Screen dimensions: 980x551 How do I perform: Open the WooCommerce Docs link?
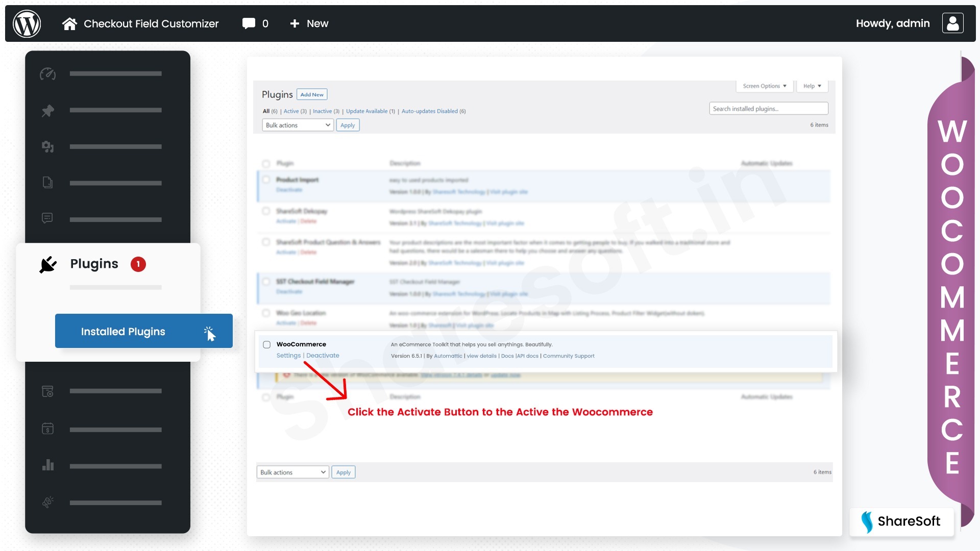[507, 356]
